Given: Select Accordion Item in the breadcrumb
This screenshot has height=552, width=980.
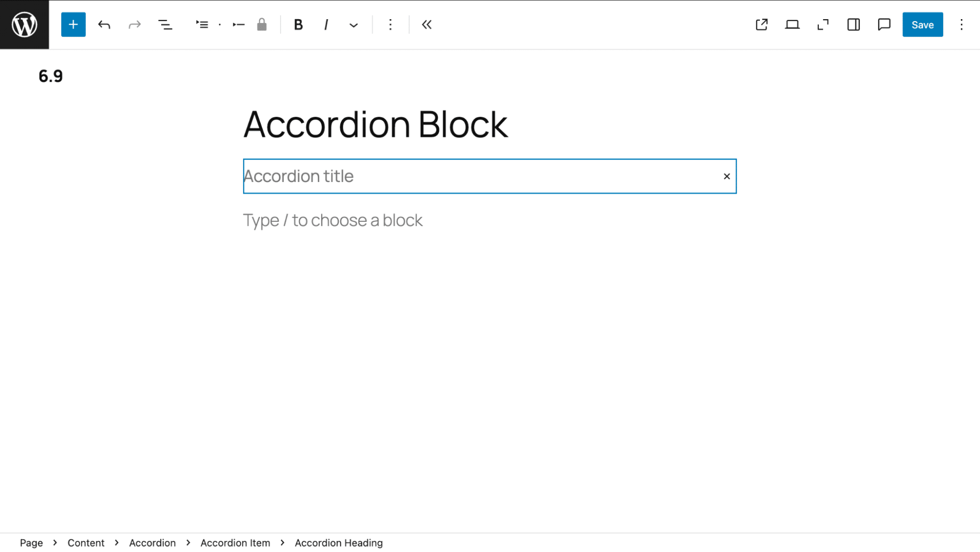Looking at the screenshot, I should (235, 543).
